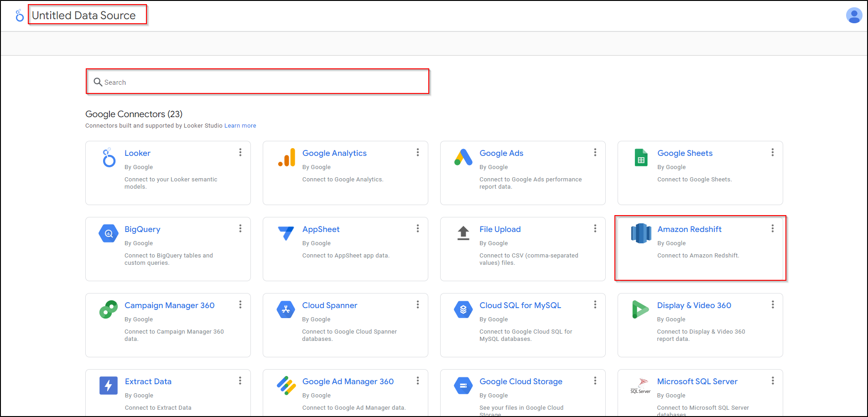Click the Google Cloud Storage icon
This screenshot has height=417, width=868.
pyautogui.click(x=463, y=386)
